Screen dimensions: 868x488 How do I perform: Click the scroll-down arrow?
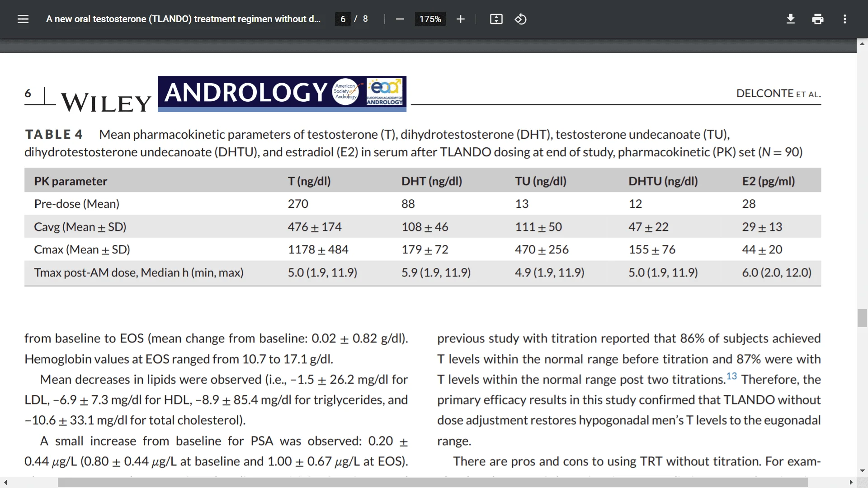click(862, 471)
